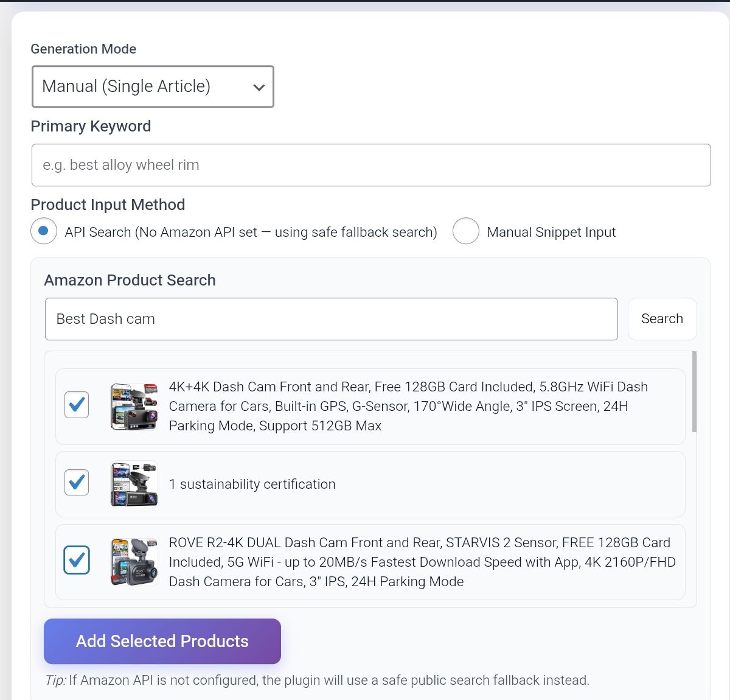The height and width of the screenshot is (700, 730).
Task: Click the sustainability certification product image
Action: (134, 484)
